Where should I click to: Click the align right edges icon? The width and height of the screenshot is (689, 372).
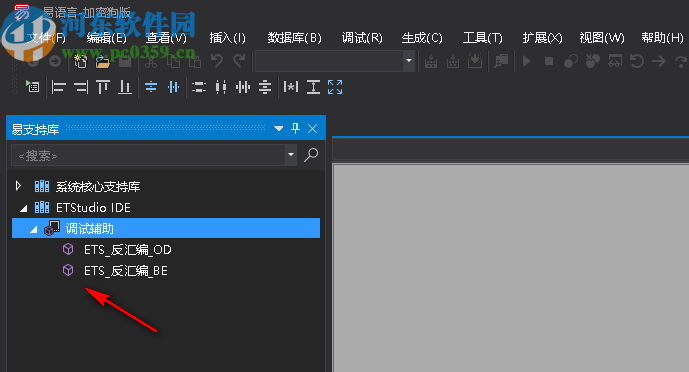[81, 87]
